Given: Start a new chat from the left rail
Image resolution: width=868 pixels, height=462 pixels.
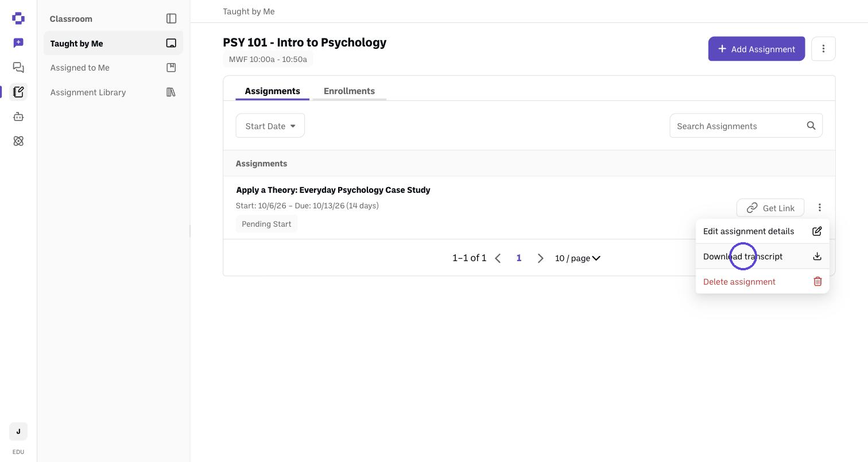Looking at the screenshot, I should [18, 43].
